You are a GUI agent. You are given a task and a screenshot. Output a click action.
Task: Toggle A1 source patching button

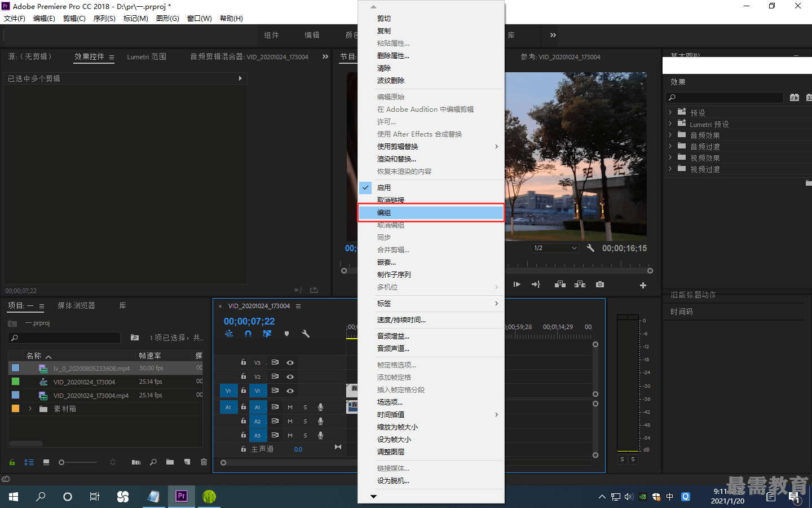(x=228, y=407)
